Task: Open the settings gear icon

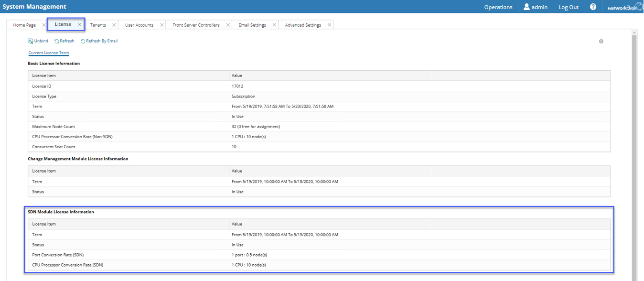Action: pos(601,41)
